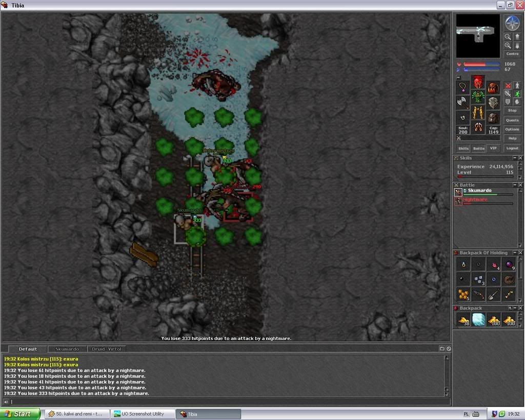Toggle the VIP window button
Viewport: 525px width, 420px height.
(494, 148)
